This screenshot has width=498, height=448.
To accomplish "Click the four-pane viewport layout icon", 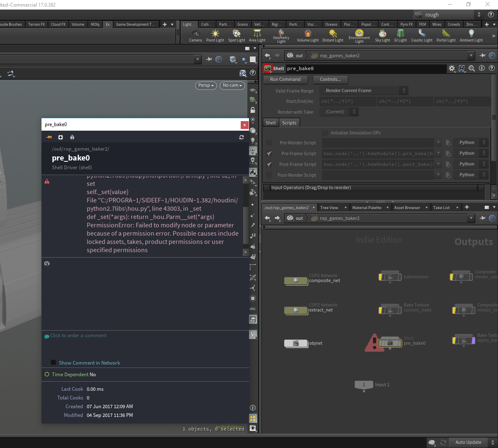I will click(253, 418).
